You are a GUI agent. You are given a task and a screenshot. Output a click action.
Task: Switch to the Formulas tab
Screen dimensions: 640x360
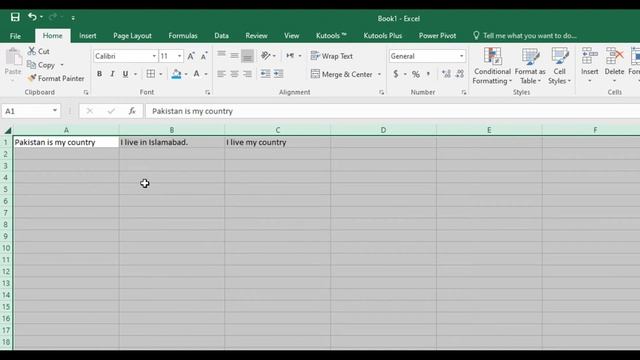(183, 36)
